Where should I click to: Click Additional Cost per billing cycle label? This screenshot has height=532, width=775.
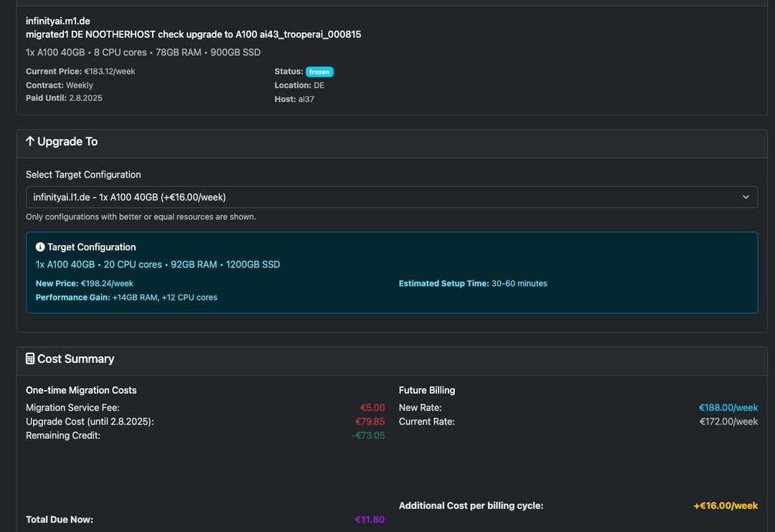pyautogui.click(x=471, y=505)
